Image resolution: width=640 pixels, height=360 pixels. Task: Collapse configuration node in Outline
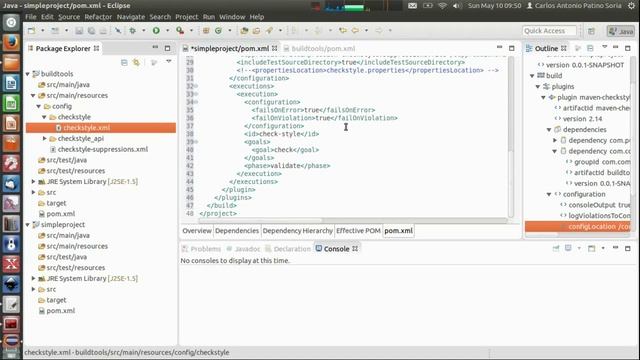549,194
